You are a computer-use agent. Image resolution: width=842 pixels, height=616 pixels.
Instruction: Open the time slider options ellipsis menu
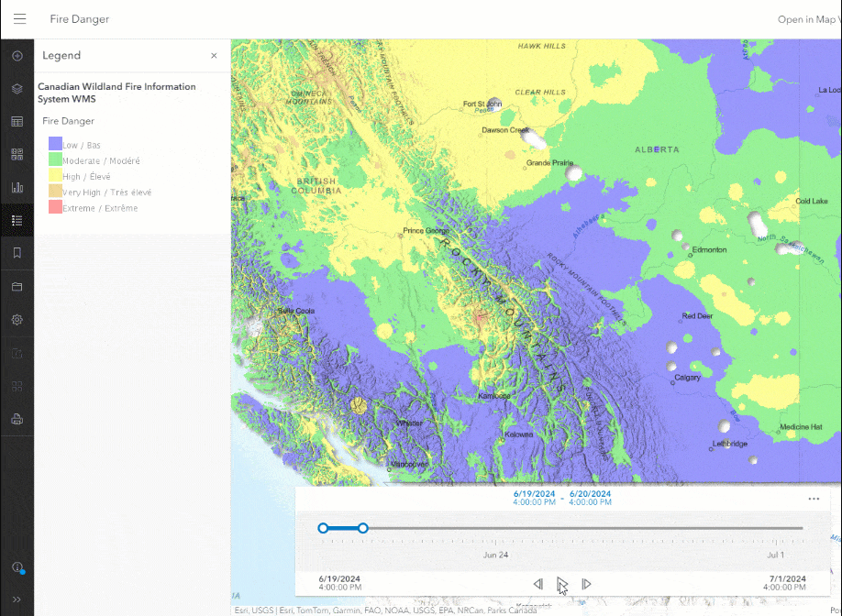813,499
